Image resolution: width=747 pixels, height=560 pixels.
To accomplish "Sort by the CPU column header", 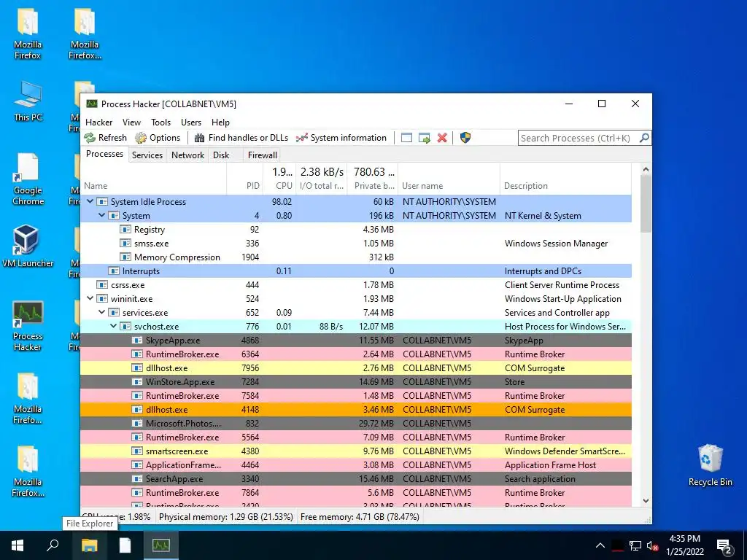I will tap(279, 179).
